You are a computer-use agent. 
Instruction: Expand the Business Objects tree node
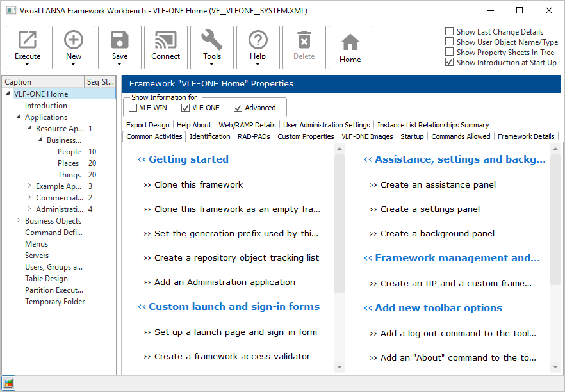19,221
